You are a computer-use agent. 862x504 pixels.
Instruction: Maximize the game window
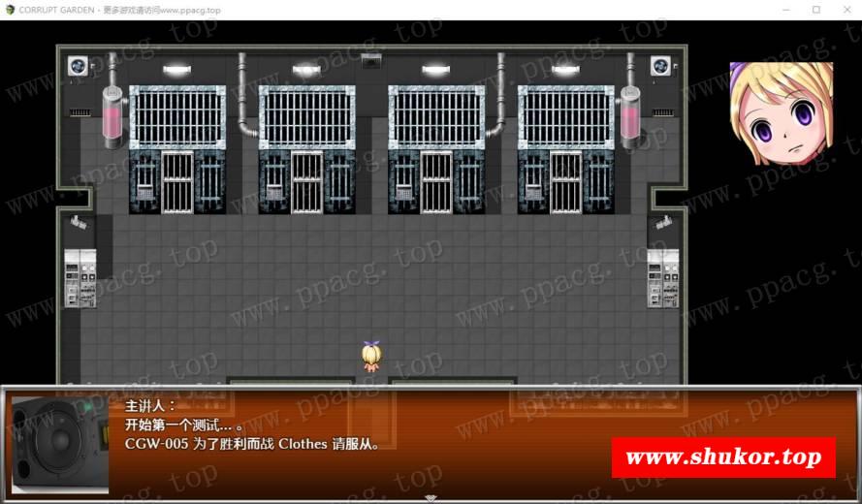tap(816, 10)
